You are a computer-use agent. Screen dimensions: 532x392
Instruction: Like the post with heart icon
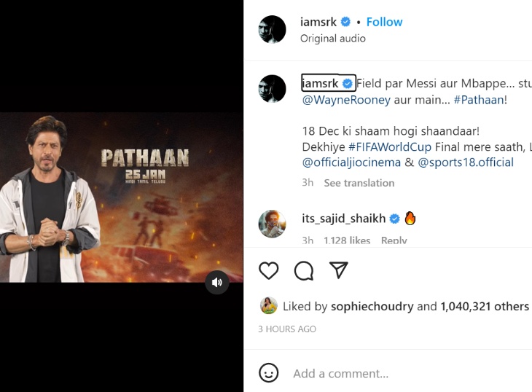(x=269, y=270)
